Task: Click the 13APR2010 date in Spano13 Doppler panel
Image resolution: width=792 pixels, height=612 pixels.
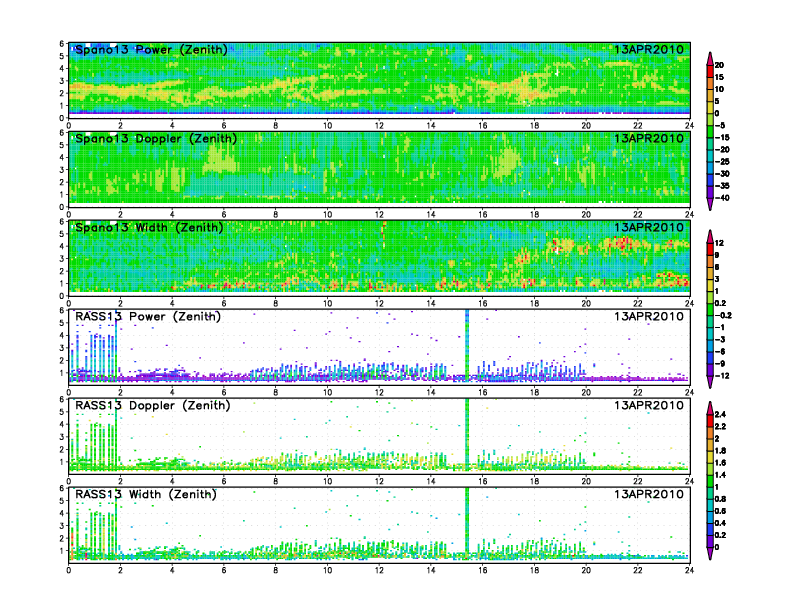Action: point(649,138)
